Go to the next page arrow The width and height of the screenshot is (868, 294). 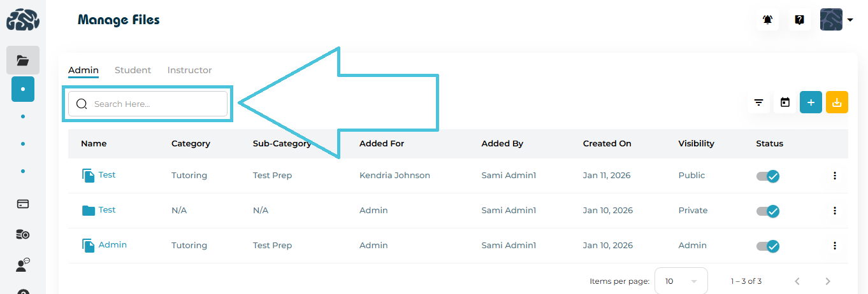coord(828,281)
